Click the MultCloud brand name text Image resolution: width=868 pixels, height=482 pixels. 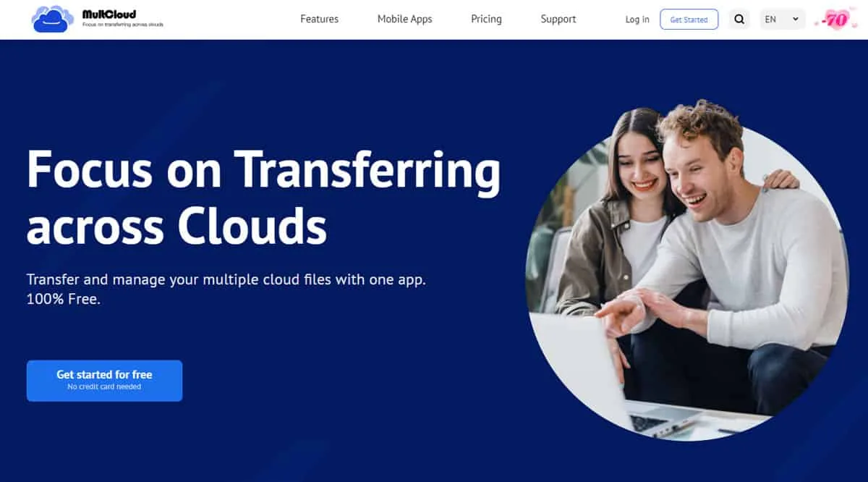[x=109, y=14]
